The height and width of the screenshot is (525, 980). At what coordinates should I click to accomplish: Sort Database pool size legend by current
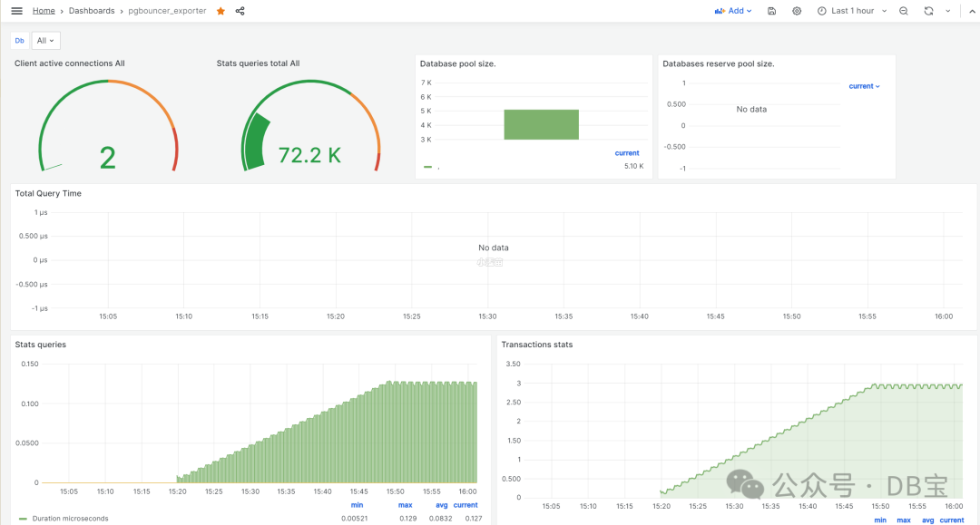[627, 153]
